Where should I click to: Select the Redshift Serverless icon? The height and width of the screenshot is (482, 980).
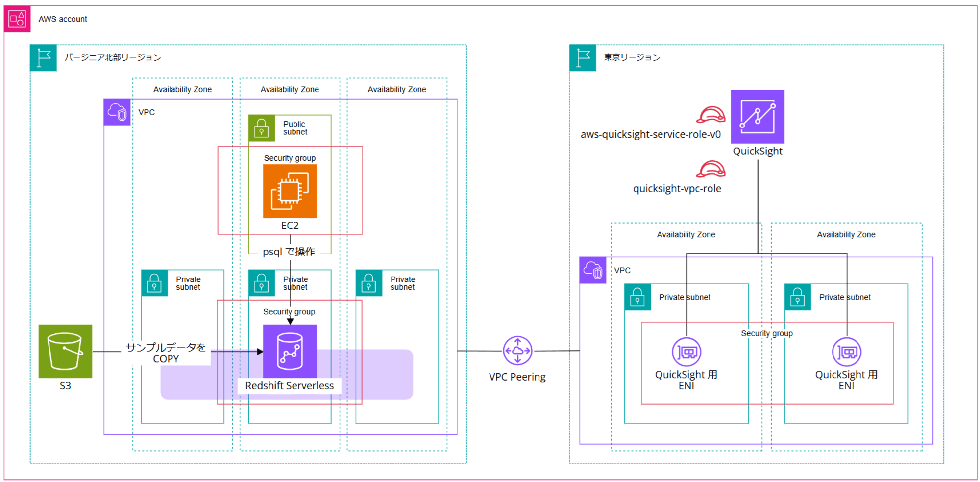[x=290, y=351]
